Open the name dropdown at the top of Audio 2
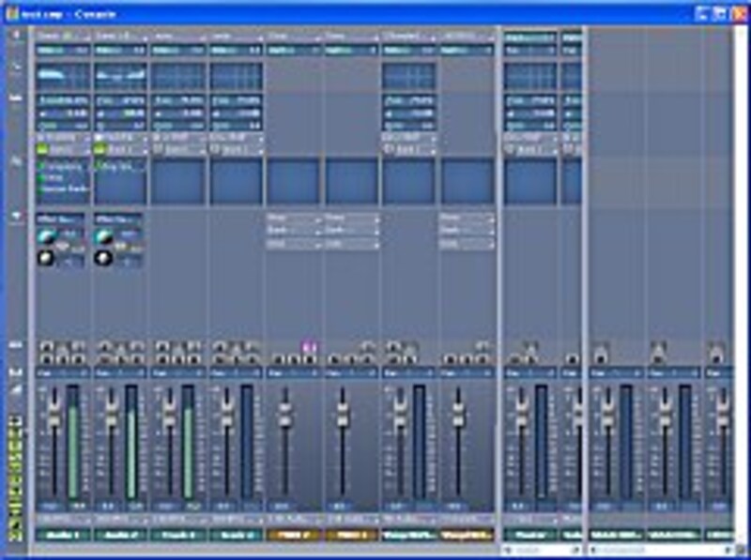 click(120, 37)
